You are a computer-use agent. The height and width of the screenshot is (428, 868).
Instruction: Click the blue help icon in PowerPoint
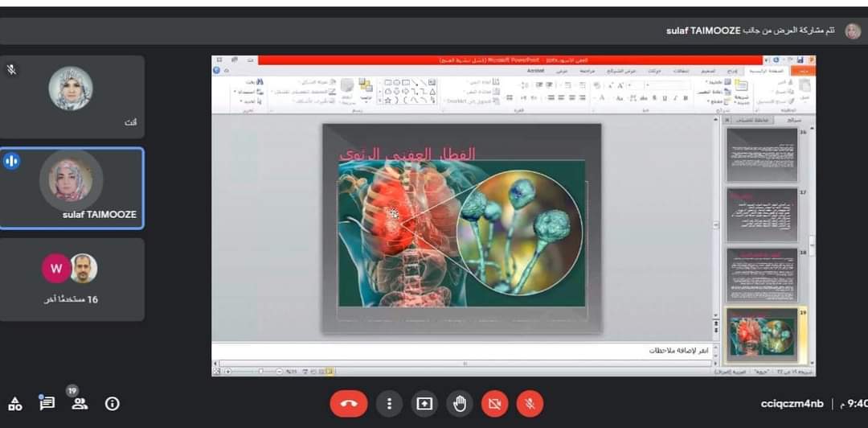click(216, 71)
